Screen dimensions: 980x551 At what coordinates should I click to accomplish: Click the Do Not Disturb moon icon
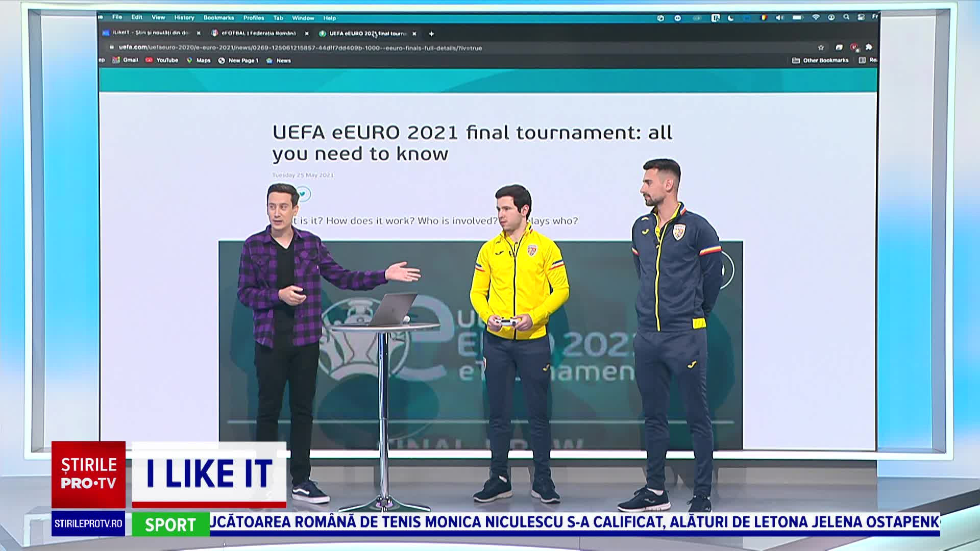tap(731, 18)
